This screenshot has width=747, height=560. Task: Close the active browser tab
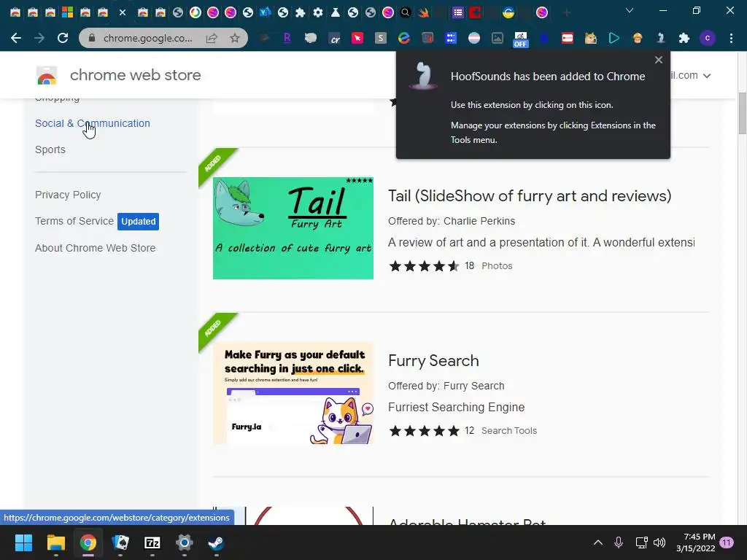[123, 12]
